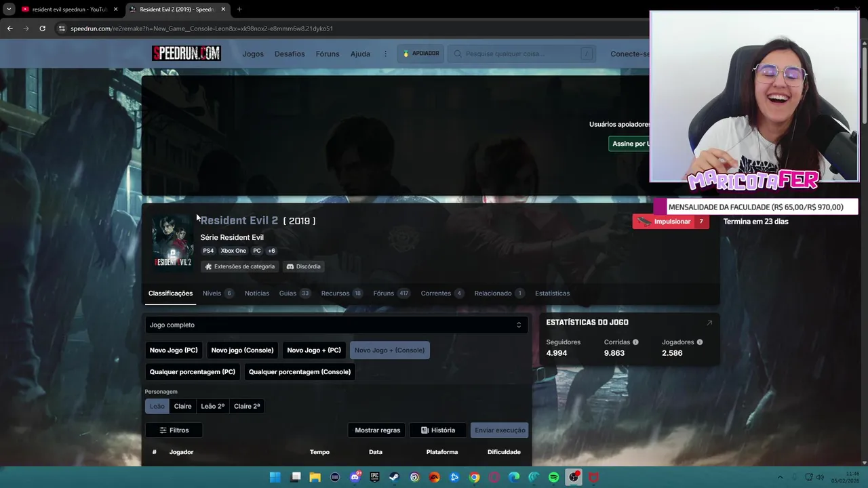Select Novo Jogo + (Console) category
Screen dimensions: 868x488
pos(389,350)
